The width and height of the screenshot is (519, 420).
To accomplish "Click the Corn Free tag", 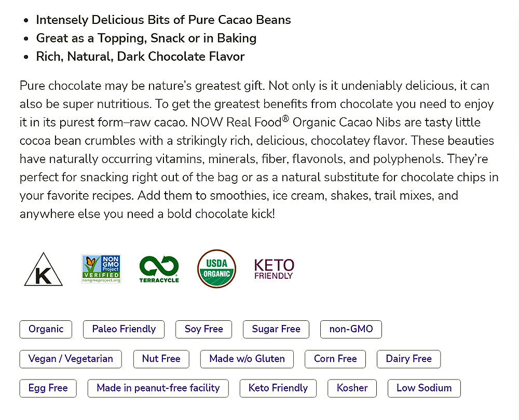I will [x=335, y=359].
